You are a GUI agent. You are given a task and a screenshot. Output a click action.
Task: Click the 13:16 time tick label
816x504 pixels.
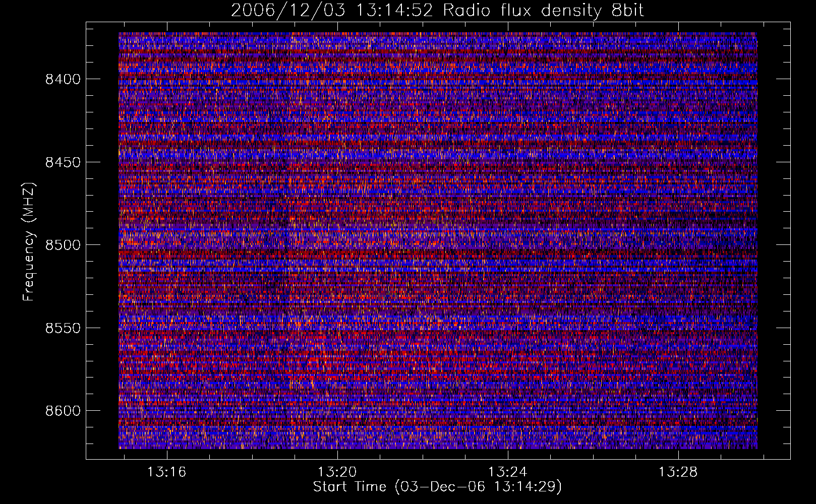(x=166, y=472)
